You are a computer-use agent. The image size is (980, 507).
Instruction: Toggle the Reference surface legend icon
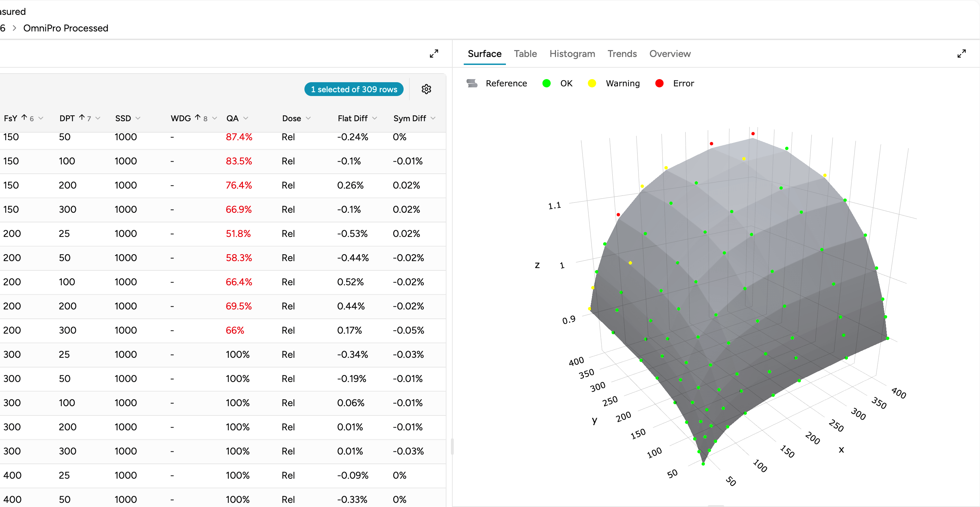tap(472, 83)
